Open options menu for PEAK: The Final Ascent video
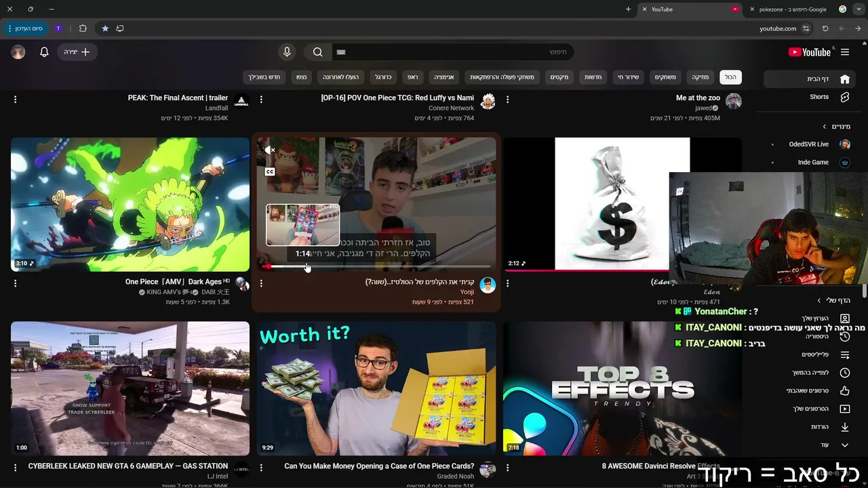Screen dimensions: 868x488 15,100
